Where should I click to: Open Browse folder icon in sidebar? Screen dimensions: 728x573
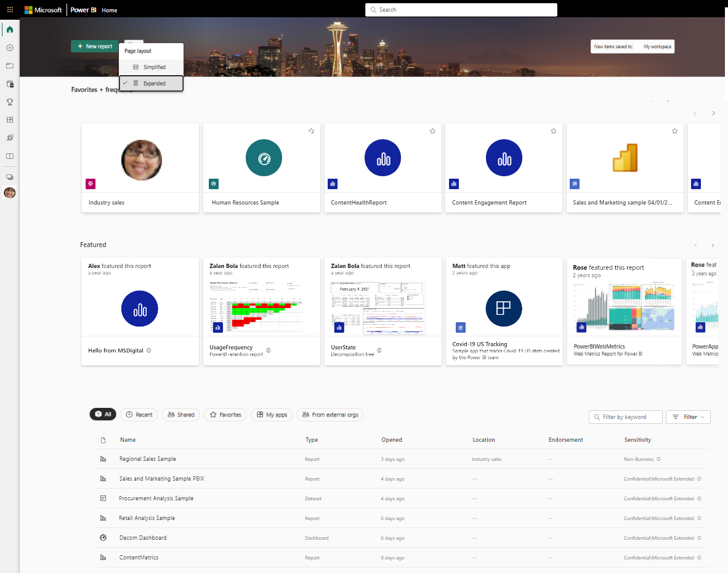(10, 66)
